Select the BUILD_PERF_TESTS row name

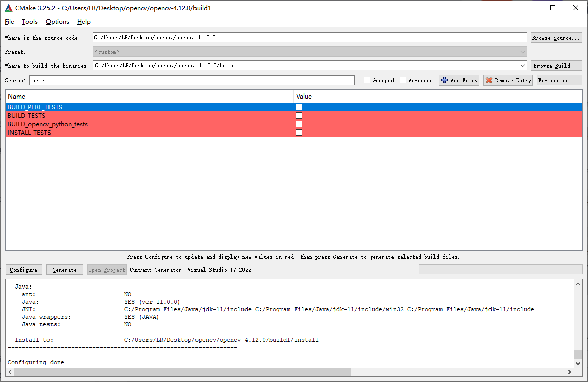click(35, 107)
